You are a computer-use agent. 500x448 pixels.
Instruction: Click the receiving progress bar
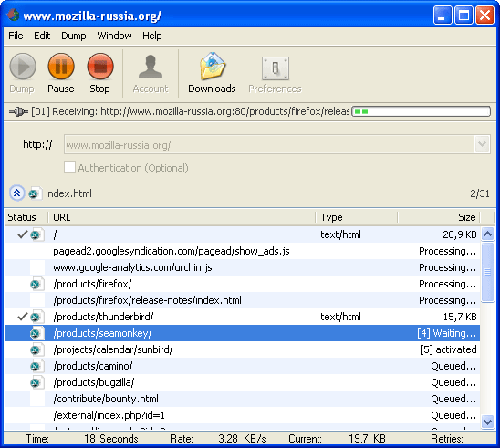(421, 111)
